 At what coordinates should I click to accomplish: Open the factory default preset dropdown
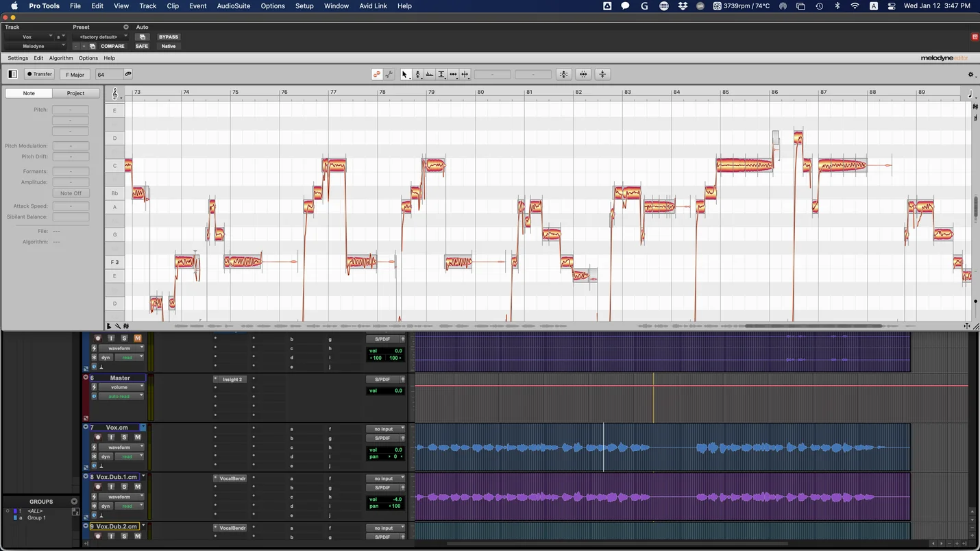(x=101, y=37)
